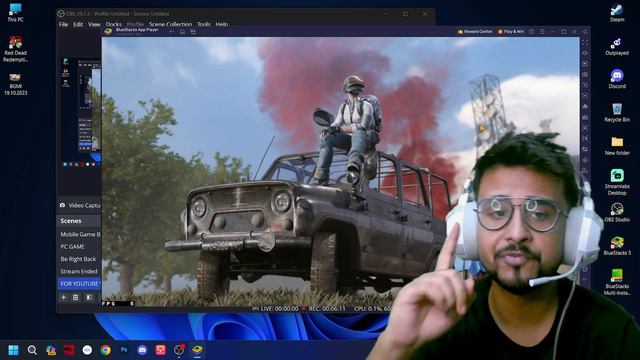The image size is (640, 360).
Task: Add a new scene with plus icon
Action: pos(63,298)
